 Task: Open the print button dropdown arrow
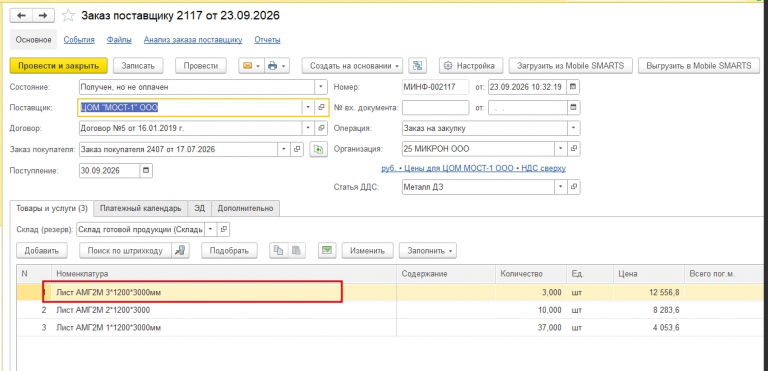click(284, 66)
